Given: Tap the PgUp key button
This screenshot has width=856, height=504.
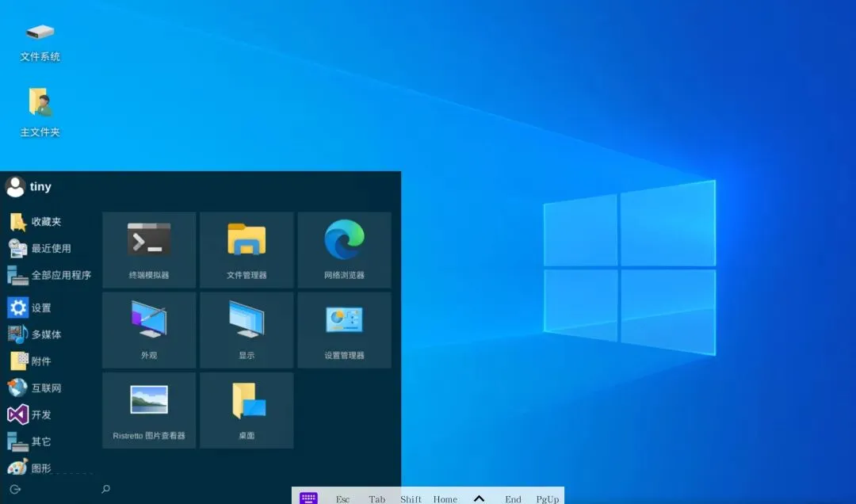Looking at the screenshot, I should [x=547, y=499].
